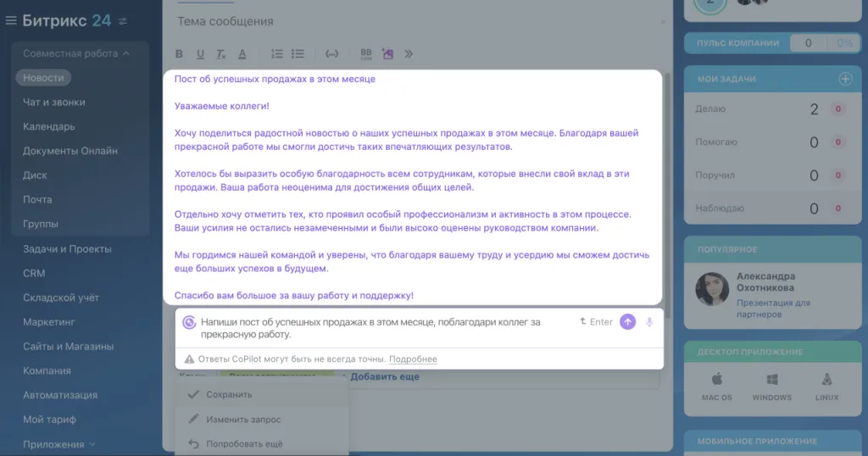
Task: Toggle the left sidebar hamburger menu
Action: (x=11, y=21)
